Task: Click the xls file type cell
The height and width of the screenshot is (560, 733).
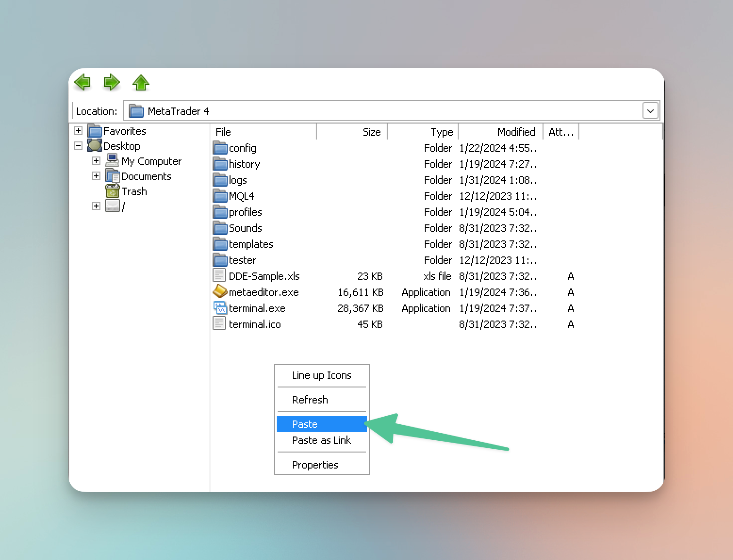Action: coord(437,276)
